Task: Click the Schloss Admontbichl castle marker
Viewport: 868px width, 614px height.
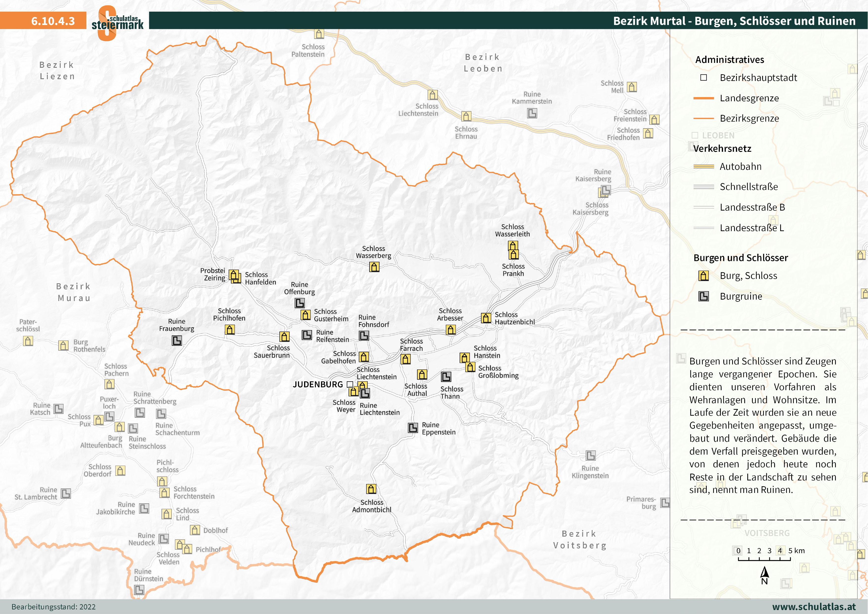Action: click(x=371, y=489)
